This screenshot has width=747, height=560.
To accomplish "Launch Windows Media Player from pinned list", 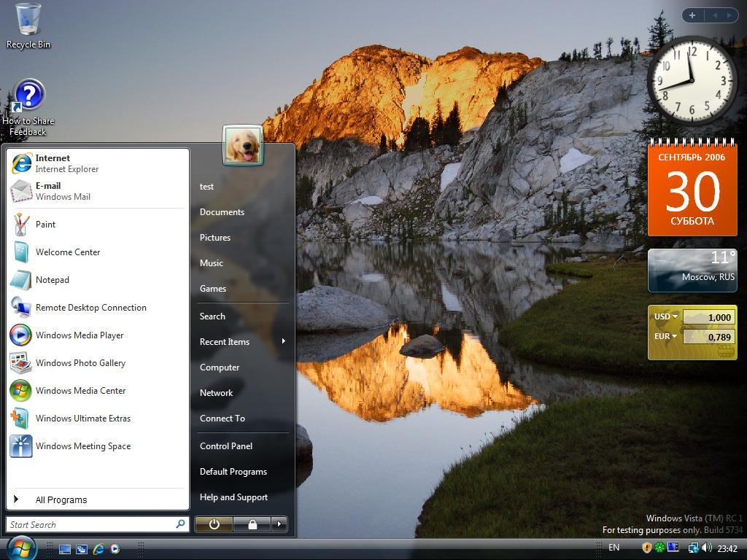I will 79,335.
